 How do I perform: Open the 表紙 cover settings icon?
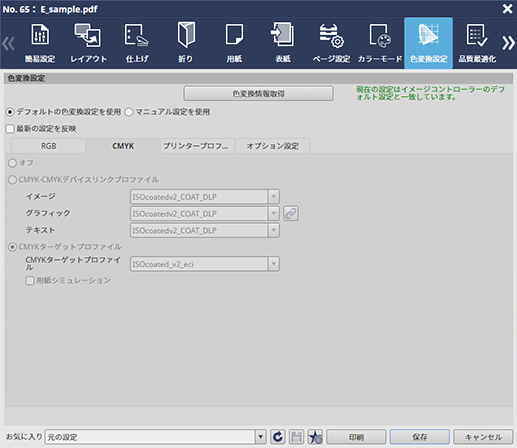pos(283,43)
